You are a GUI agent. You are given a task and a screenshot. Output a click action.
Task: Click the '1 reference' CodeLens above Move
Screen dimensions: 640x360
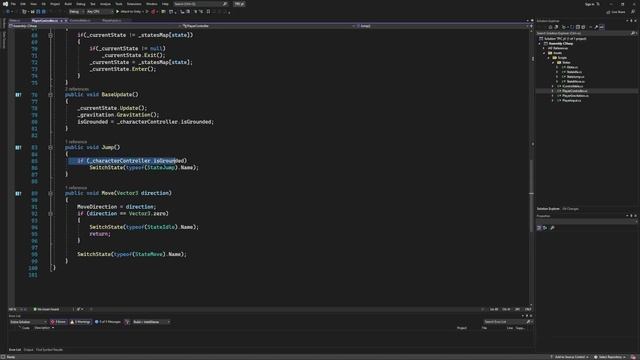(x=76, y=188)
